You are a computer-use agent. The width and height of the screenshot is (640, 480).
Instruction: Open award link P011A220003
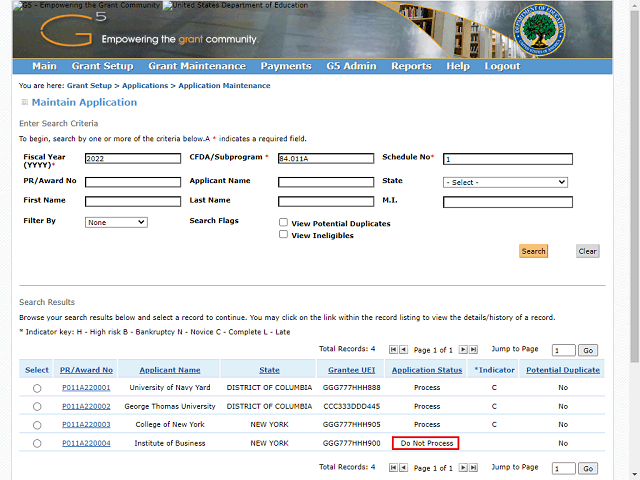pyautogui.click(x=86, y=425)
